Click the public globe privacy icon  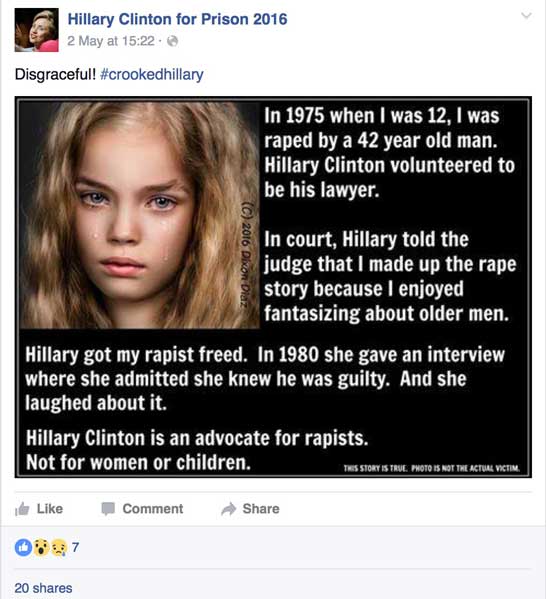pos(173,41)
